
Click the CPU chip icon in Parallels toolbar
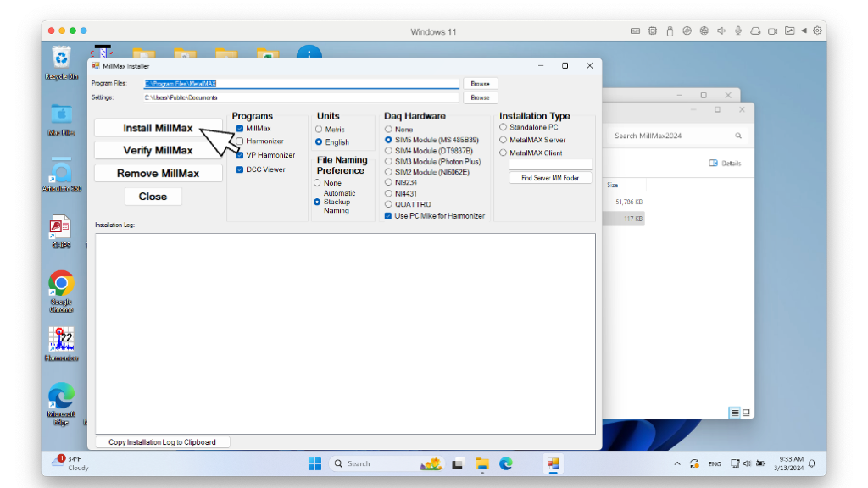[x=653, y=31]
